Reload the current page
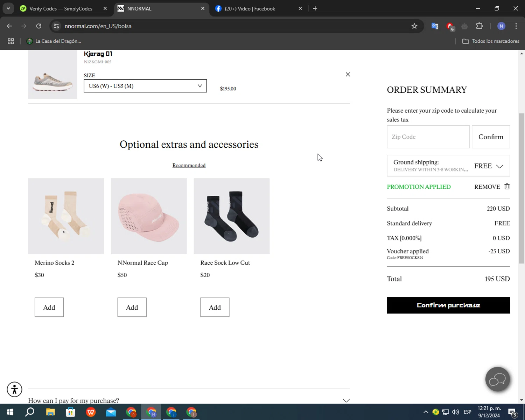Viewport: 525px width, 420px height. click(x=39, y=26)
